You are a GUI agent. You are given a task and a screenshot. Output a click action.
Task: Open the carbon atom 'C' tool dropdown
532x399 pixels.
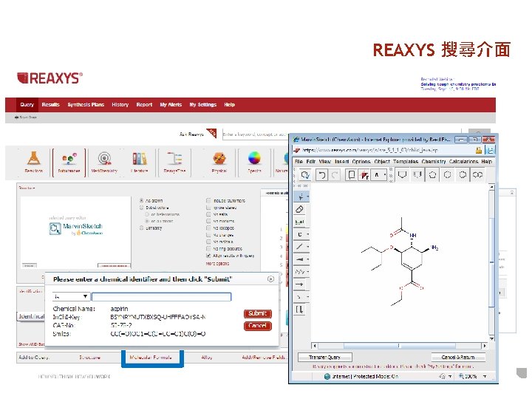[x=307, y=234]
